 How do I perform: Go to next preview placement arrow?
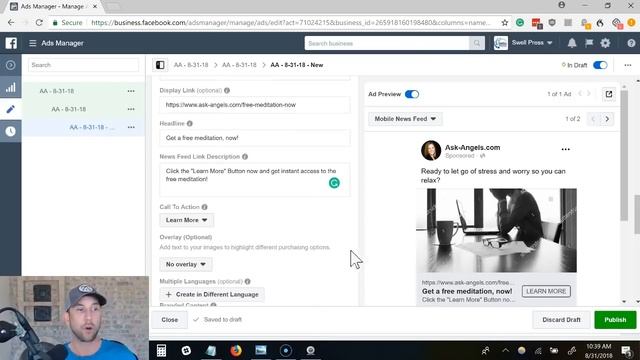coord(607,119)
